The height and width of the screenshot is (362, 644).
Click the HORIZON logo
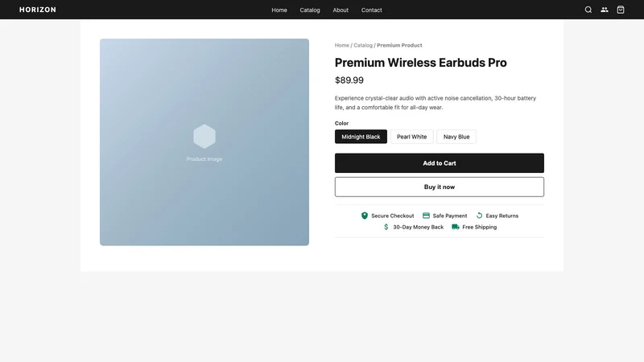(38, 10)
